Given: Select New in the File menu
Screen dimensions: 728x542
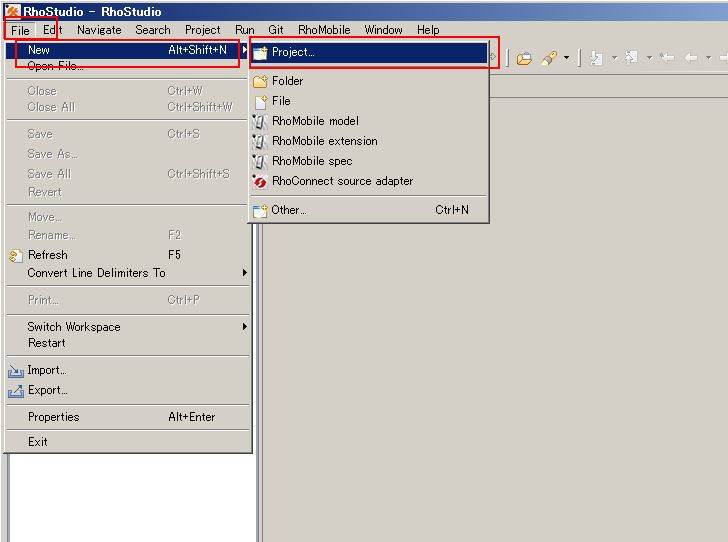Looking at the screenshot, I should point(127,50).
